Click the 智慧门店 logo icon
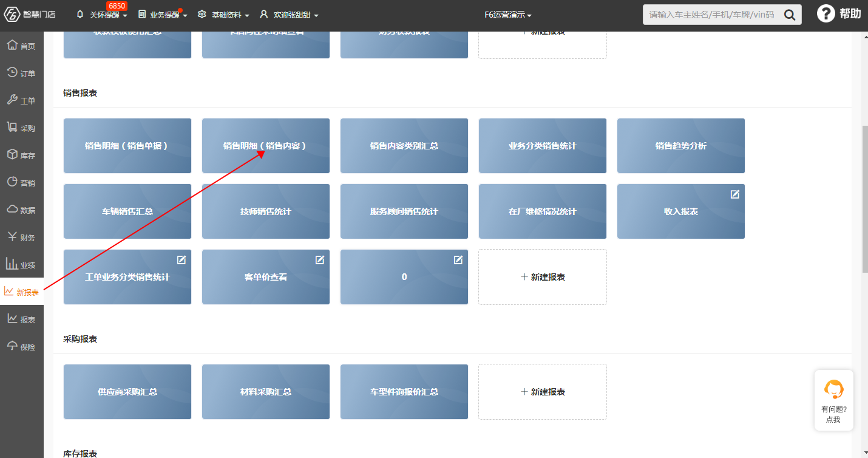Viewport: 868px width, 458px height. (12, 15)
